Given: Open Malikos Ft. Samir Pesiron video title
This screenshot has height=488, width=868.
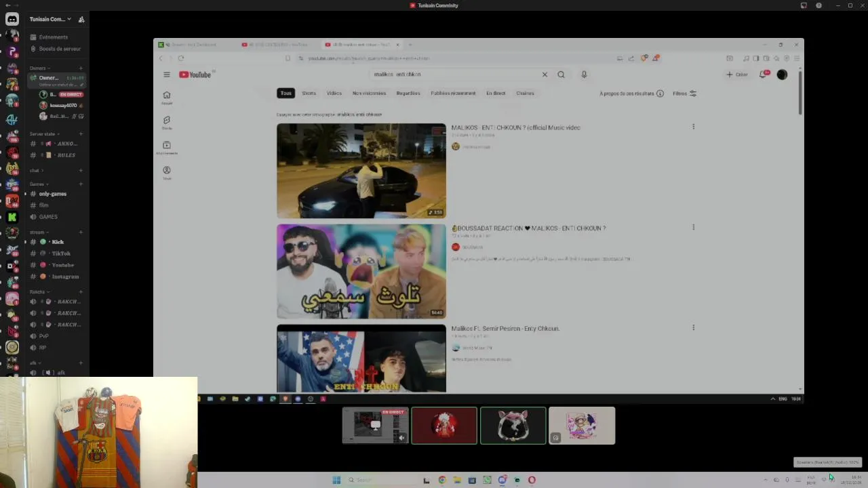Looking at the screenshot, I should coord(505,329).
